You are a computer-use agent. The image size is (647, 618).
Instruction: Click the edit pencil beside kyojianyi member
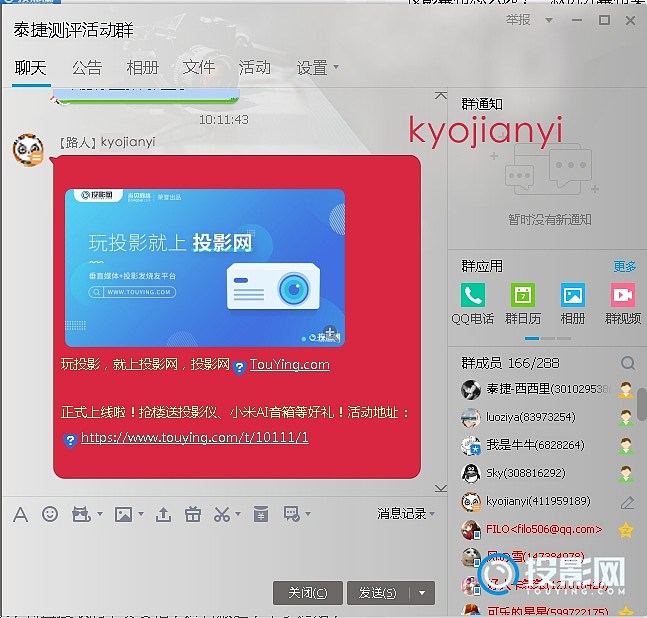(627, 502)
